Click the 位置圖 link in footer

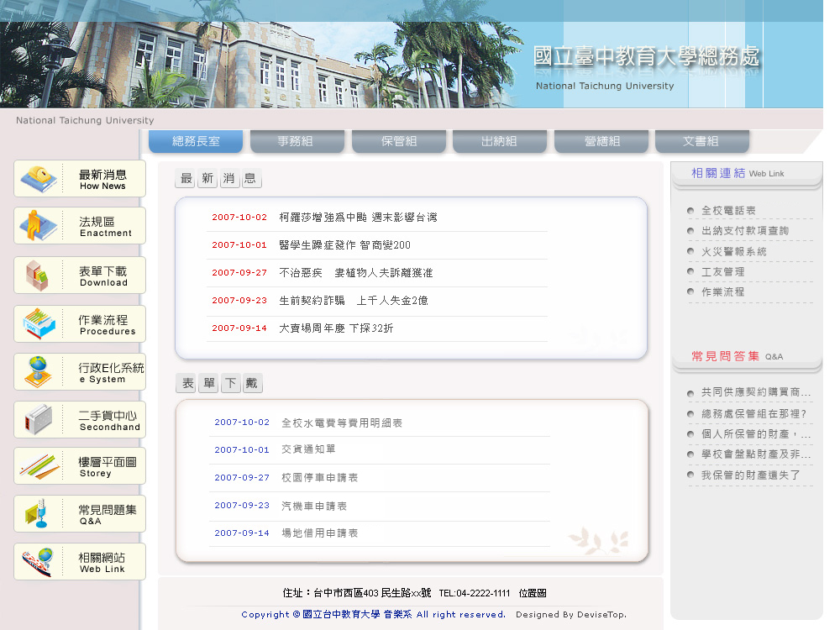click(533, 594)
